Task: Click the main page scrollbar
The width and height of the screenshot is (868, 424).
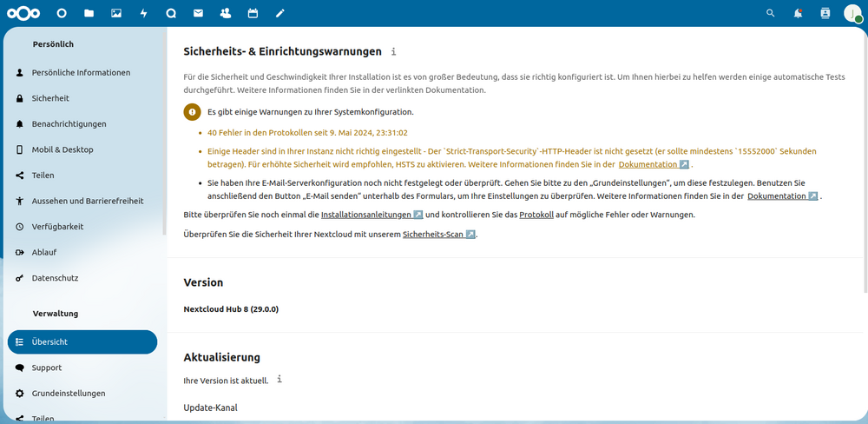Action: [865, 161]
